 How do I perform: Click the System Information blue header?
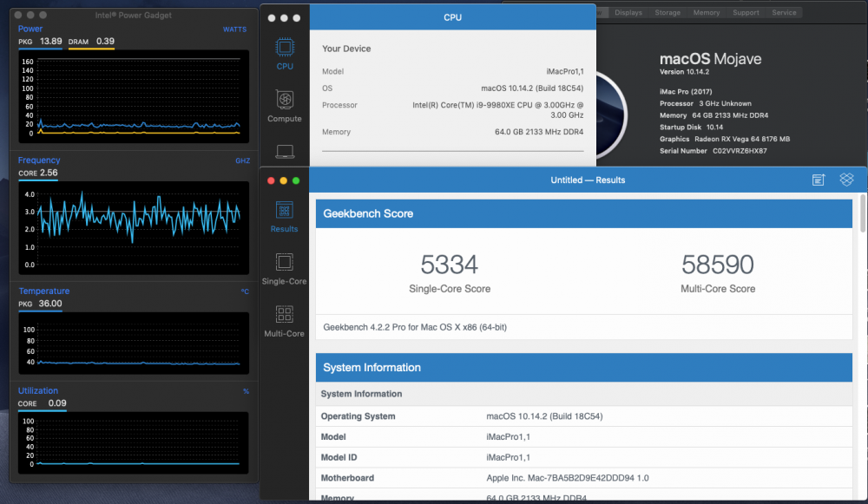[x=584, y=367]
